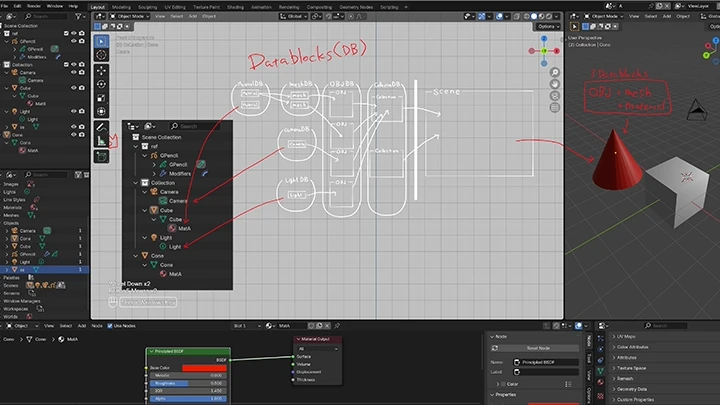Click the Reset Node button
This screenshot has width=720, height=405.
point(538,348)
